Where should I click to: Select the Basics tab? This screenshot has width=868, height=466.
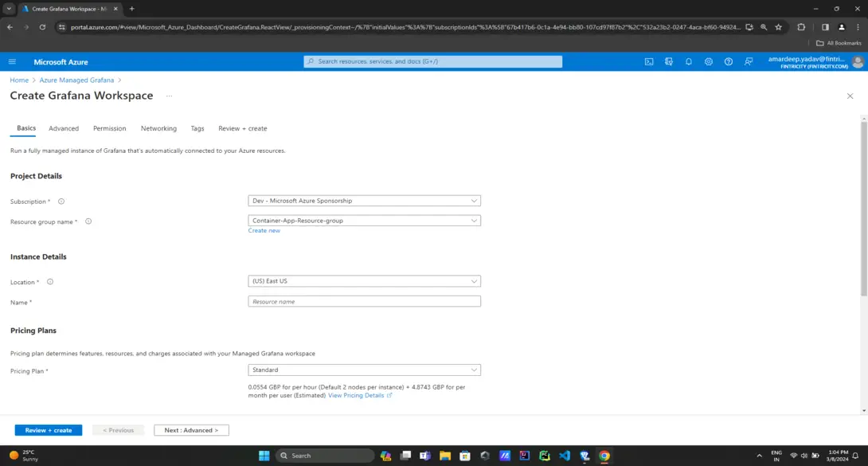(26, 127)
